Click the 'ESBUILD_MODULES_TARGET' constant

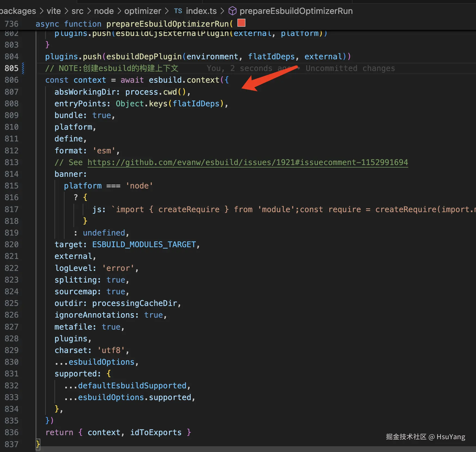(x=144, y=244)
